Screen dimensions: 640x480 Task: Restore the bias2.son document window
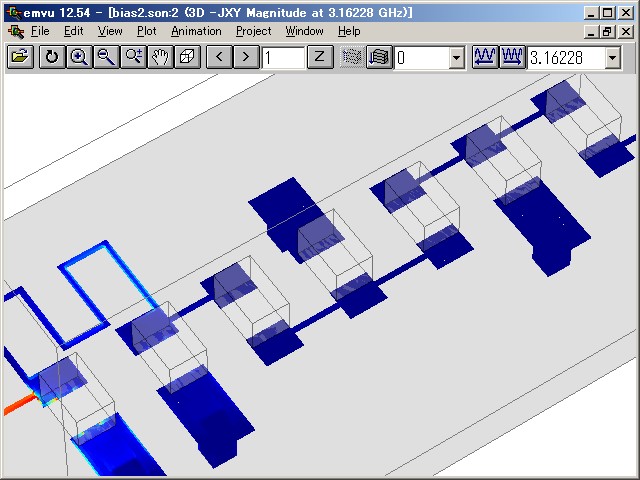click(607, 32)
